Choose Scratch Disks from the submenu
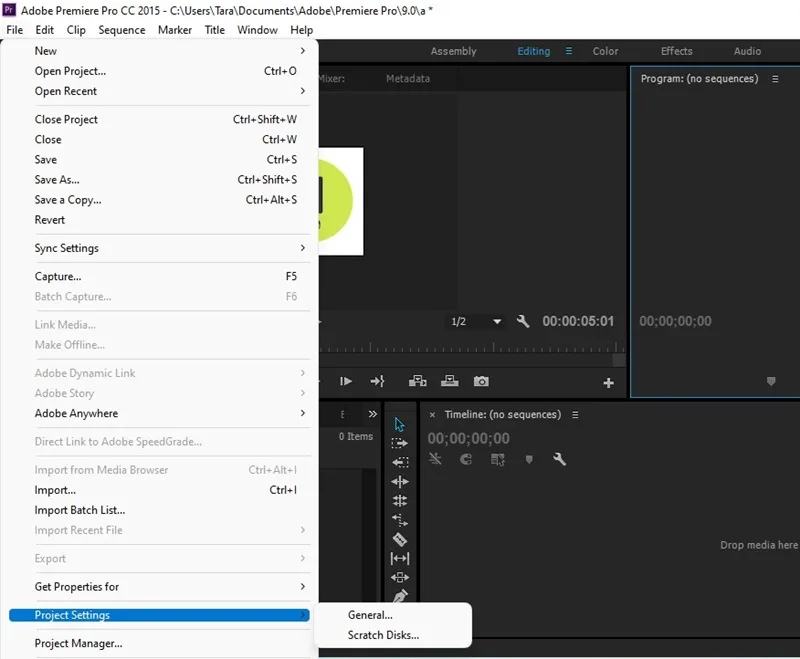This screenshot has height=659, width=800. 383,635
